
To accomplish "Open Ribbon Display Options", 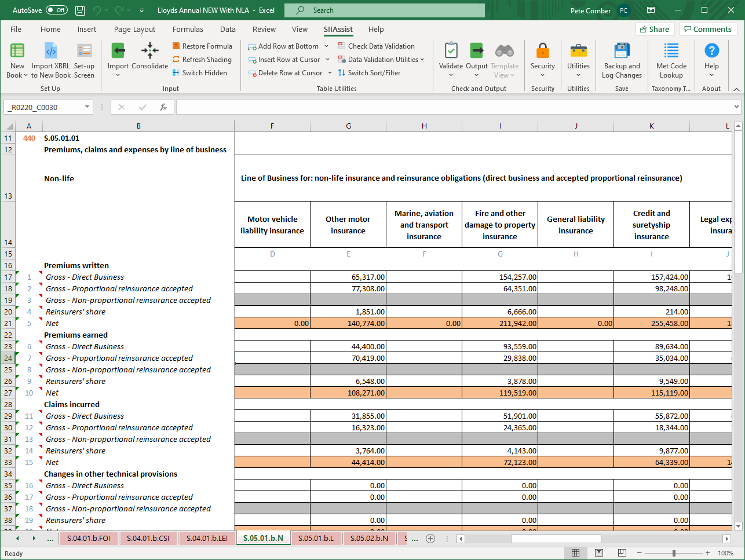I will point(651,10).
